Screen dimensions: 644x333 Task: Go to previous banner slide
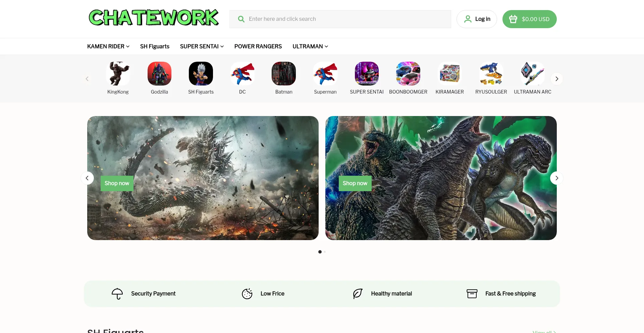(x=87, y=178)
